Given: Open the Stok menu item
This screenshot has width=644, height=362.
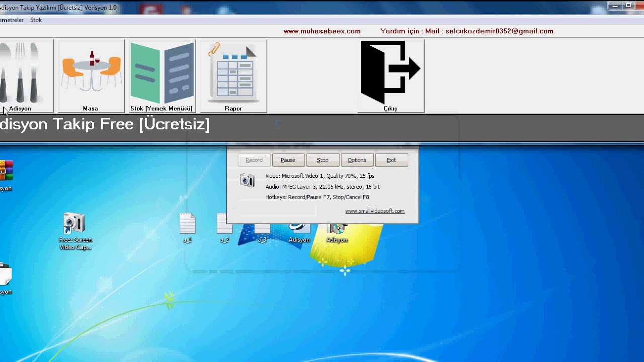Looking at the screenshot, I should point(36,20).
